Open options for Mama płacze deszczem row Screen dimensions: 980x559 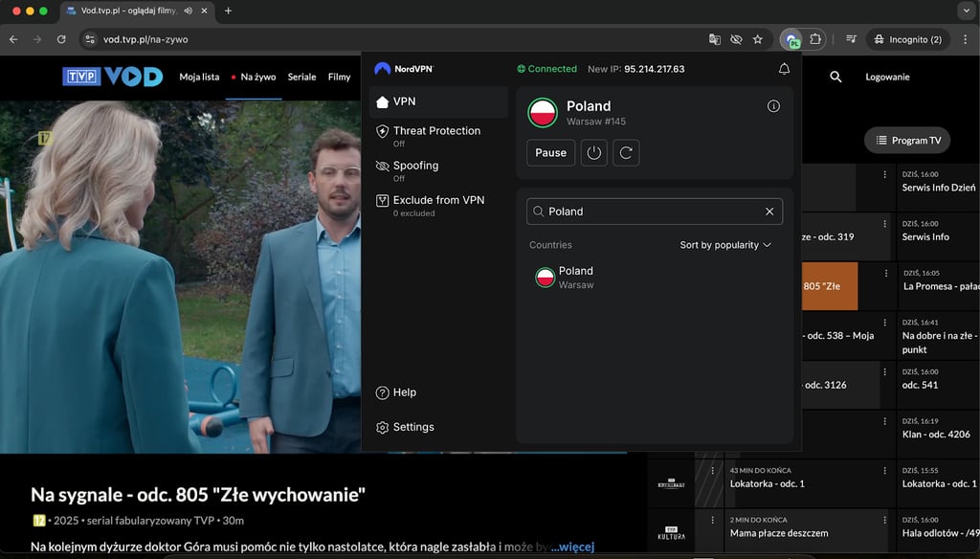coord(884,520)
